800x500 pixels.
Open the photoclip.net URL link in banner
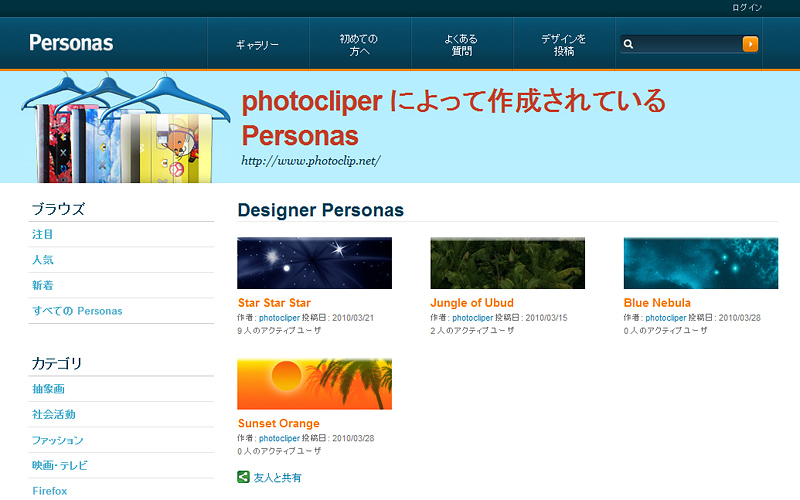(311, 161)
